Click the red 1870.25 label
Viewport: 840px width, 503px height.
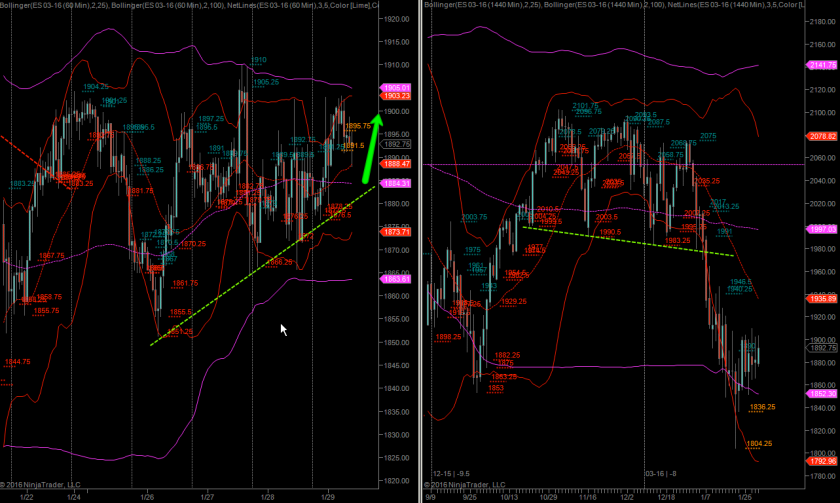[193, 244]
